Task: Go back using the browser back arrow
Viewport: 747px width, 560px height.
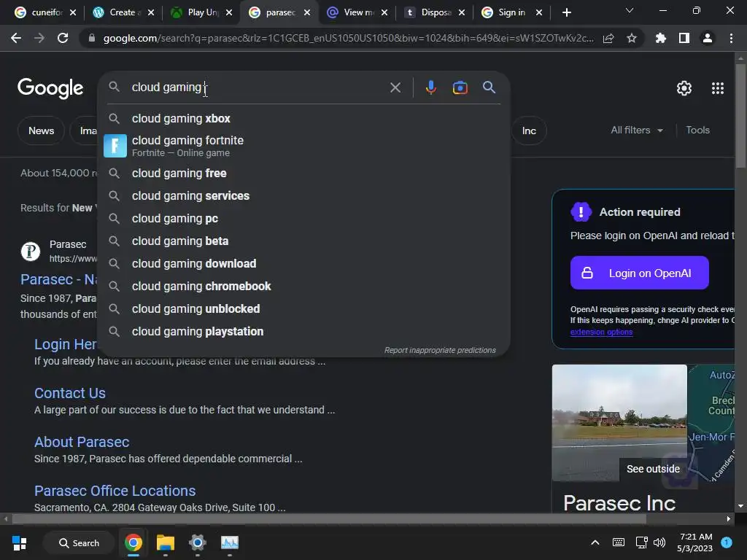Action: click(16, 38)
